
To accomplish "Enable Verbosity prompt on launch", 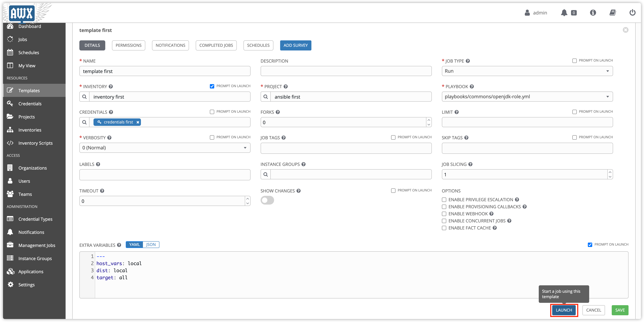I will [212, 137].
